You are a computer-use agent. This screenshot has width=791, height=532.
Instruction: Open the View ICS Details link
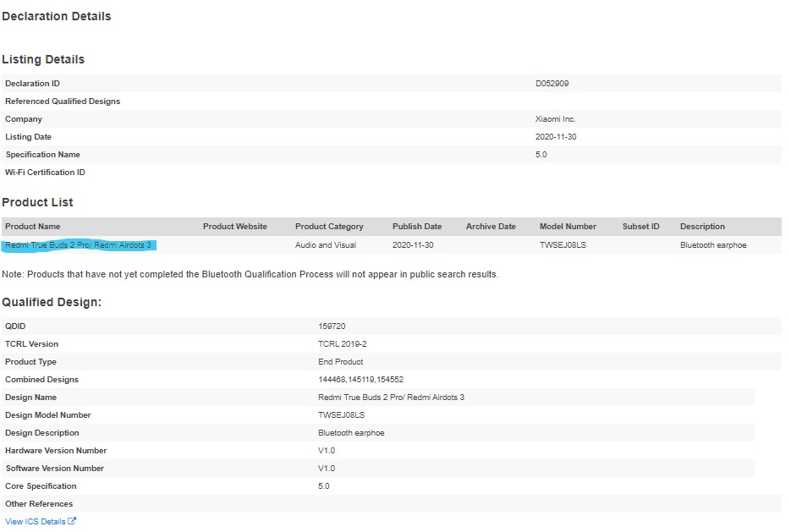tap(36, 521)
